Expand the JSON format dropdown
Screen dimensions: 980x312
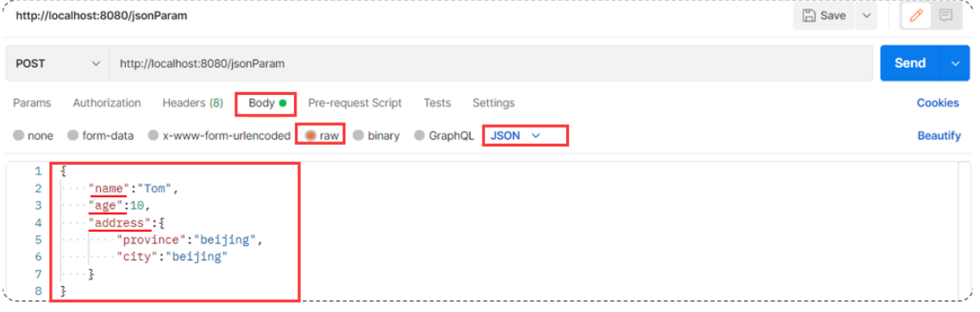(x=515, y=135)
